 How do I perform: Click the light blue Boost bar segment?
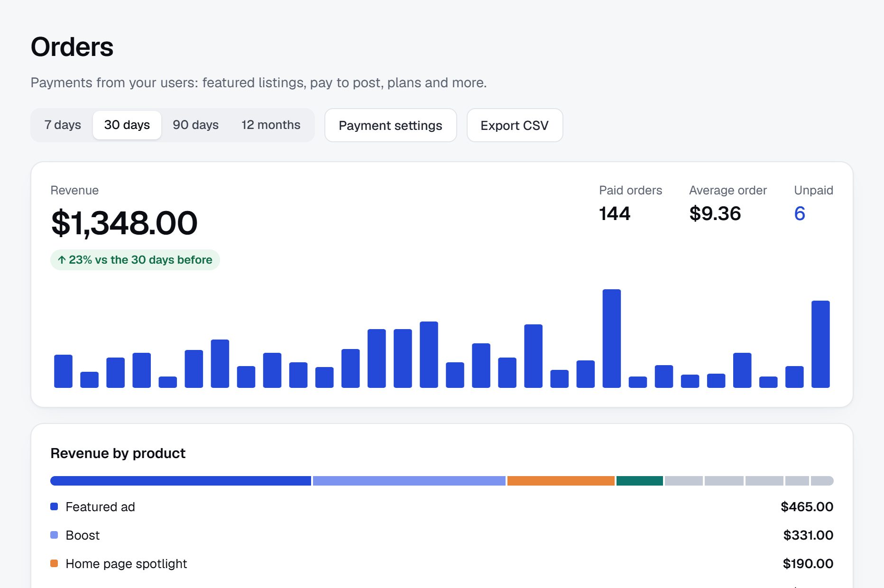(409, 481)
